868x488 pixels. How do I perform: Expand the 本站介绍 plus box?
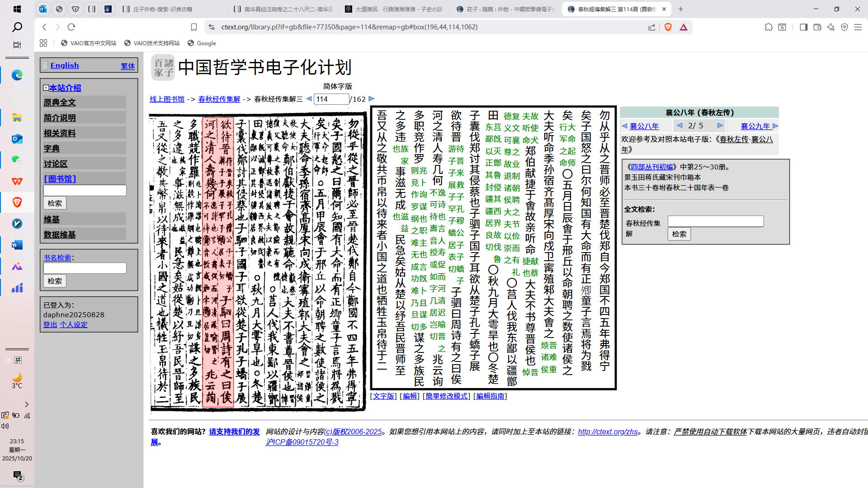coord(46,88)
